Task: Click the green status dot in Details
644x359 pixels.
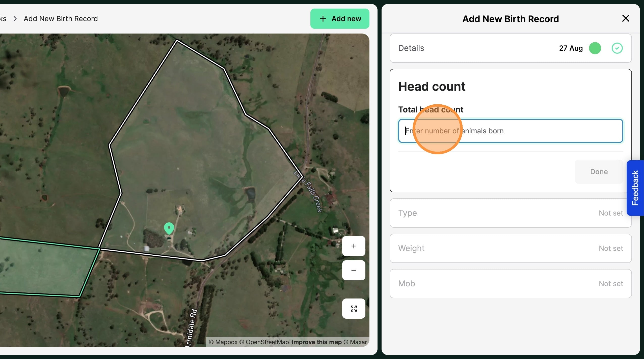Action: tap(595, 48)
